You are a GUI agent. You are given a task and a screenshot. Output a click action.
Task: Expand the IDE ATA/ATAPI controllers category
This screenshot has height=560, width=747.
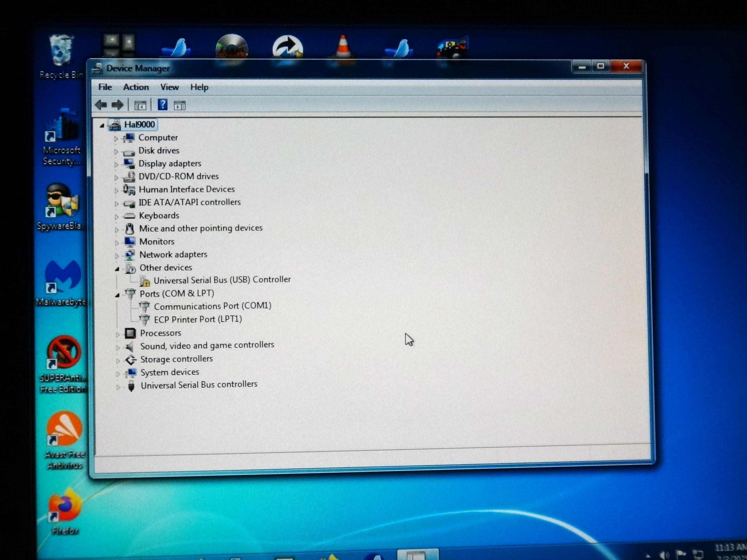(x=116, y=204)
